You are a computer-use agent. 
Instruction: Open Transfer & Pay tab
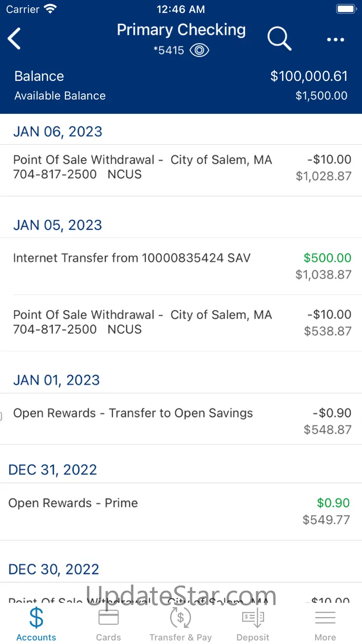[x=181, y=624]
